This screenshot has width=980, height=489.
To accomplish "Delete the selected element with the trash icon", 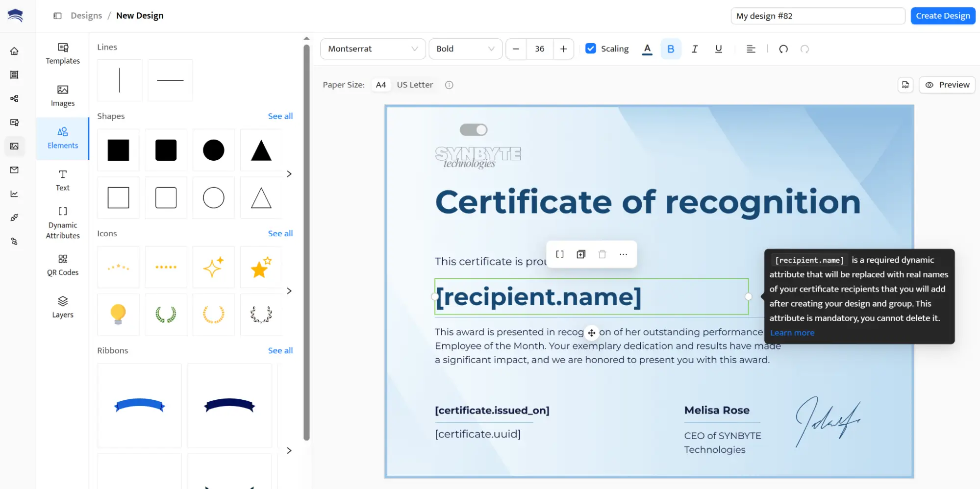I will click(x=602, y=254).
